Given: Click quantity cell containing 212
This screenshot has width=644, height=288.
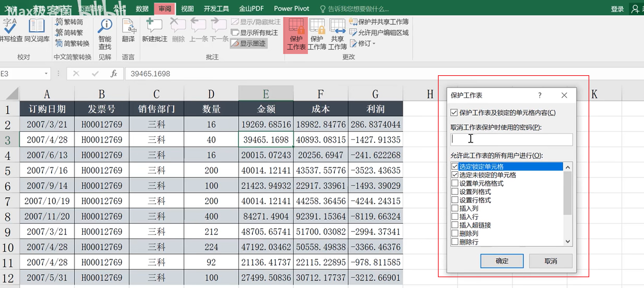Looking at the screenshot, I should point(211,232).
